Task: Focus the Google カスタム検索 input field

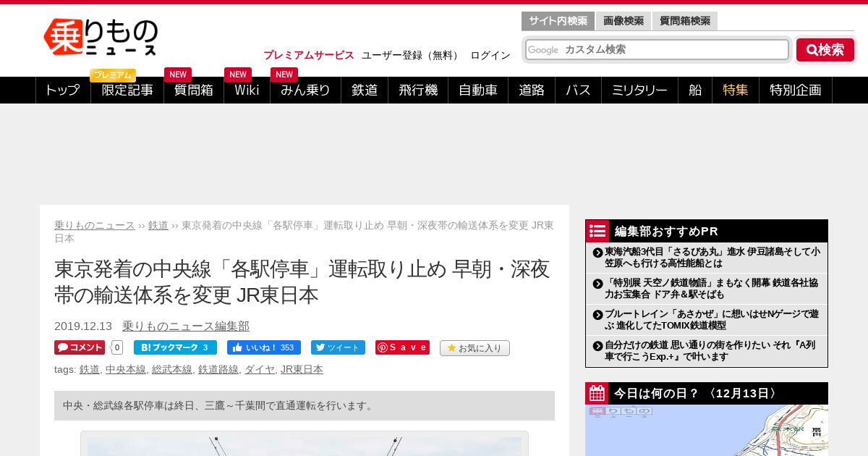Action: (657, 50)
